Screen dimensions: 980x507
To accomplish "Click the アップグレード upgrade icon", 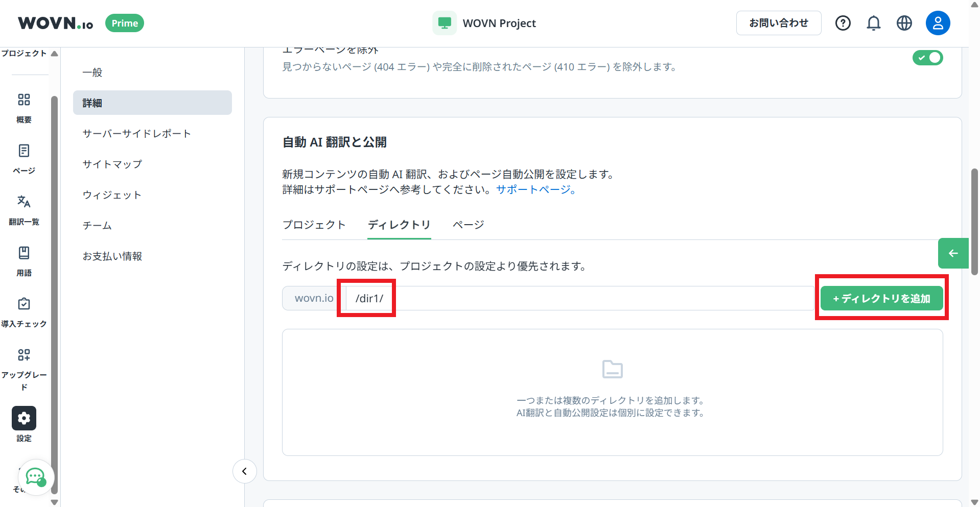I will 24,363.
